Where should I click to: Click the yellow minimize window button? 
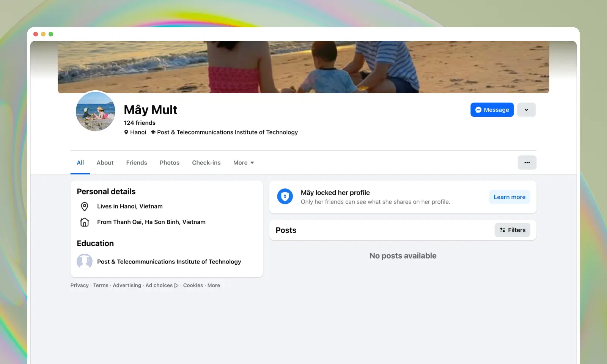[43, 34]
